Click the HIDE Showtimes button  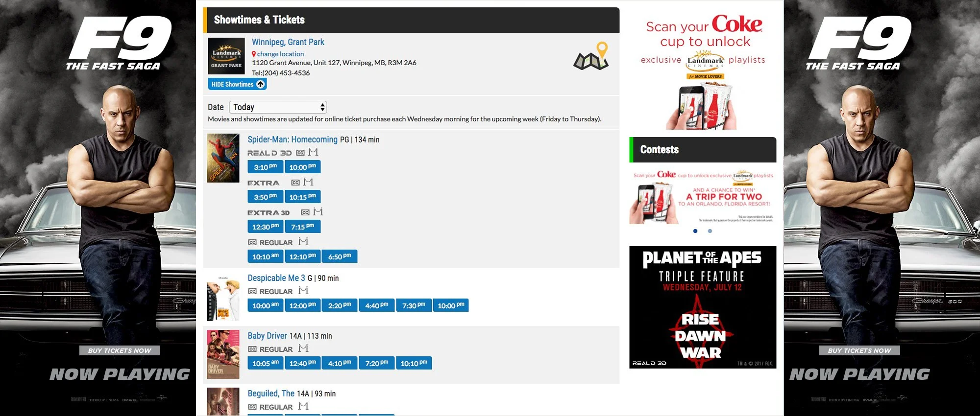(x=237, y=84)
